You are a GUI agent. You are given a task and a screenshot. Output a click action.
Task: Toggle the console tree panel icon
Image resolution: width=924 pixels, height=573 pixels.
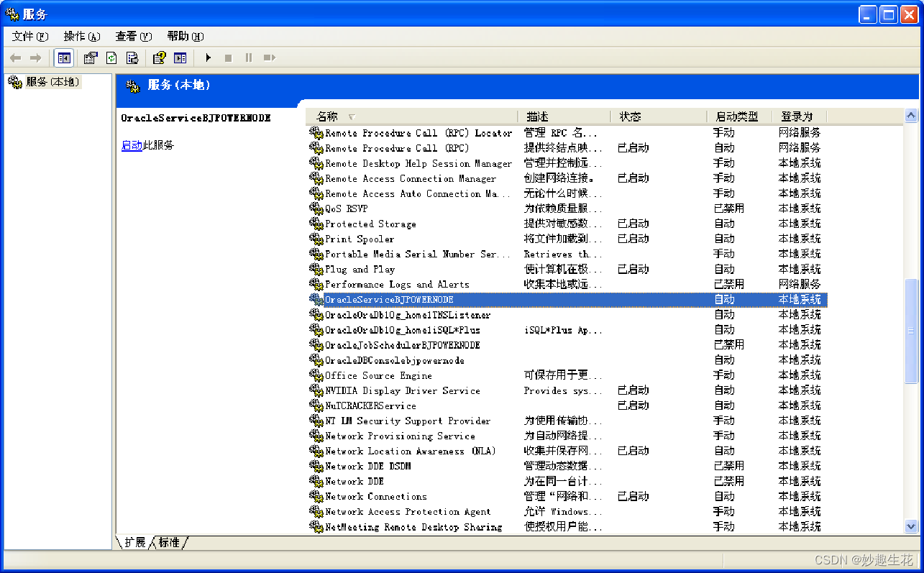64,58
